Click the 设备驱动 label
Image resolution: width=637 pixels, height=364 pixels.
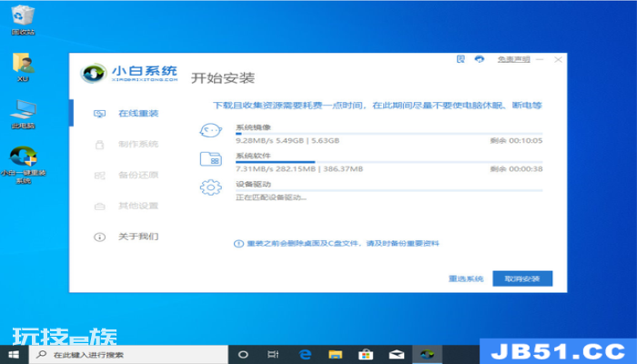pos(253,184)
